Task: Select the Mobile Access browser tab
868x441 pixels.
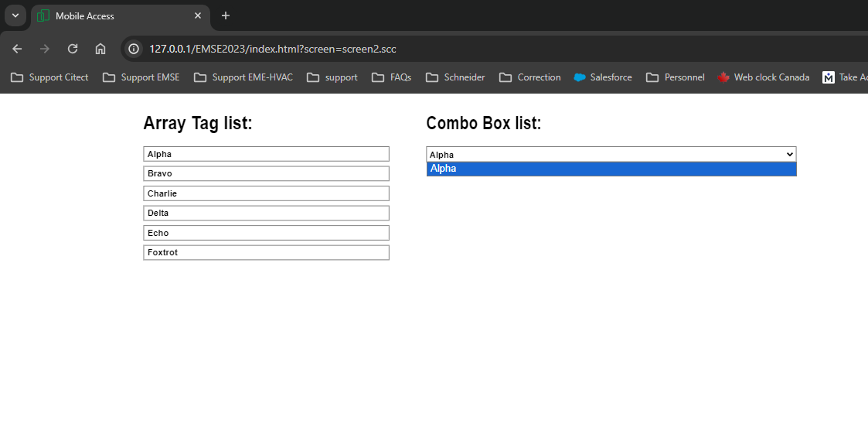Action: tap(121, 16)
